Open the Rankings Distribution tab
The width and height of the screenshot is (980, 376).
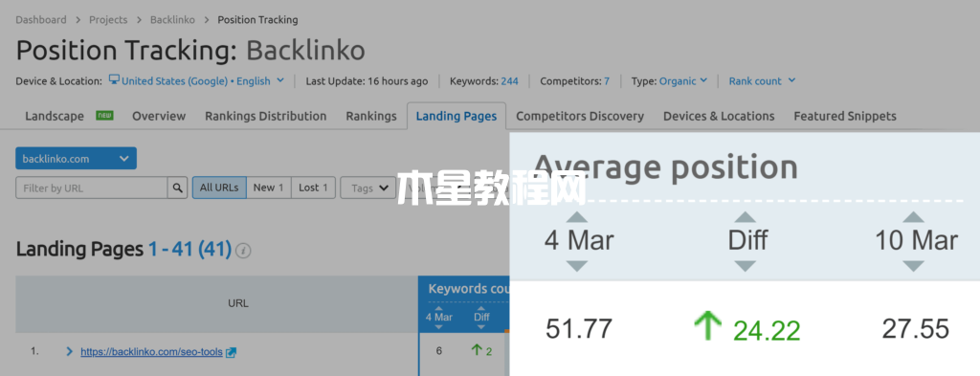point(266,116)
